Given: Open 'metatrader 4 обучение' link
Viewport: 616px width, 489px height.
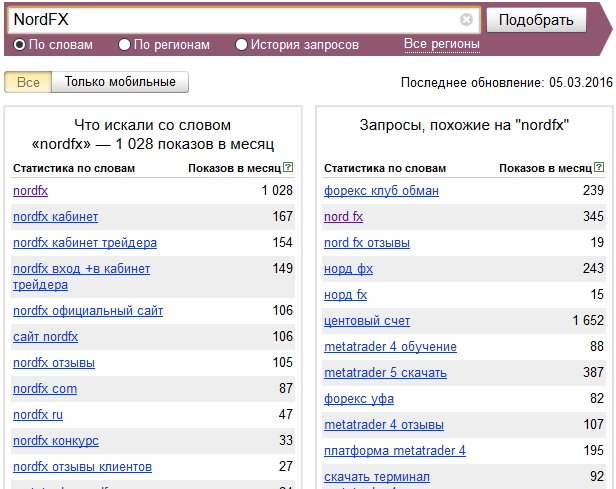Looking at the screenshot, I should (390, 347).
